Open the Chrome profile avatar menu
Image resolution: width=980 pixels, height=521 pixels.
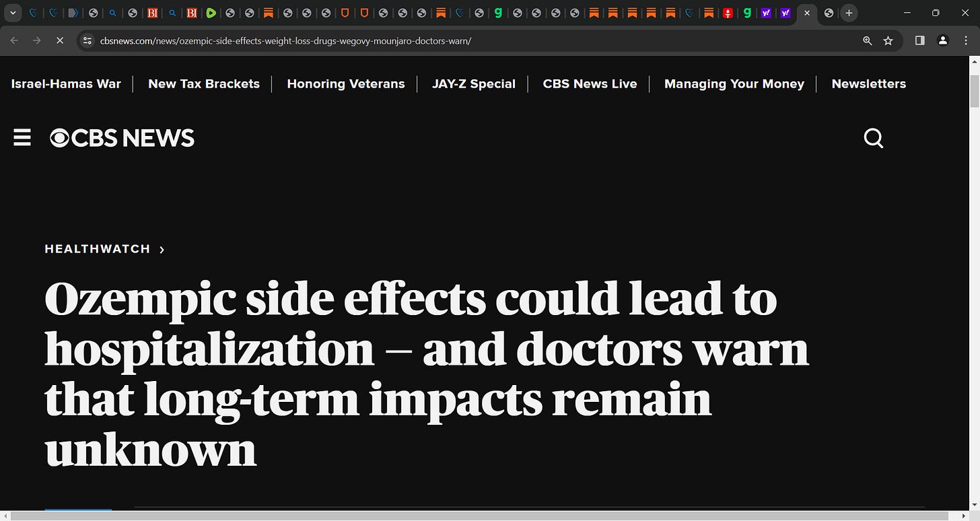tap(943, 40)
